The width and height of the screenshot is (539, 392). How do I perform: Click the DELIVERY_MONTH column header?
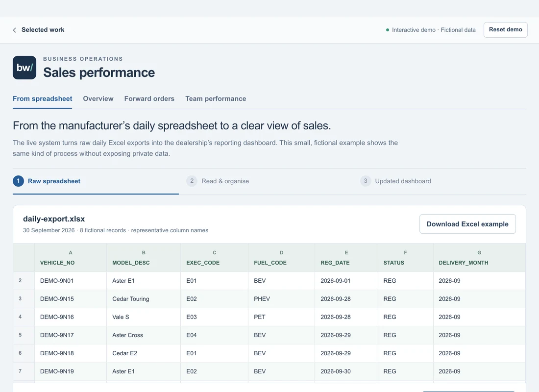(x=479, y=258)
